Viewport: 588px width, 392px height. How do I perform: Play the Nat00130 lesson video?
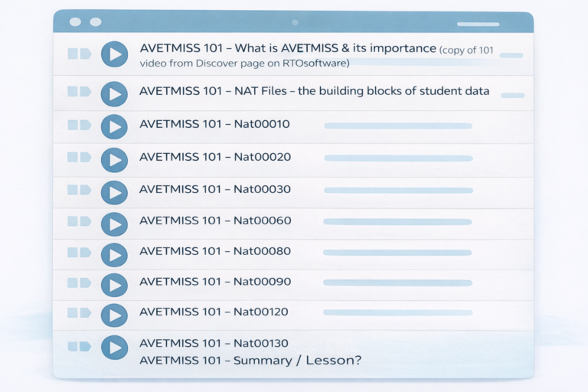(x=114, y=347)
